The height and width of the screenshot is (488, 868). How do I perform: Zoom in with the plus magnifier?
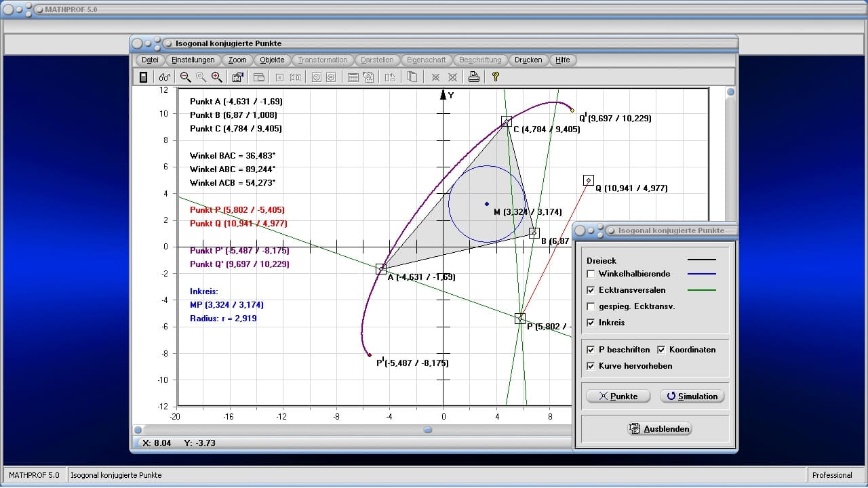(x=216, y=77)
